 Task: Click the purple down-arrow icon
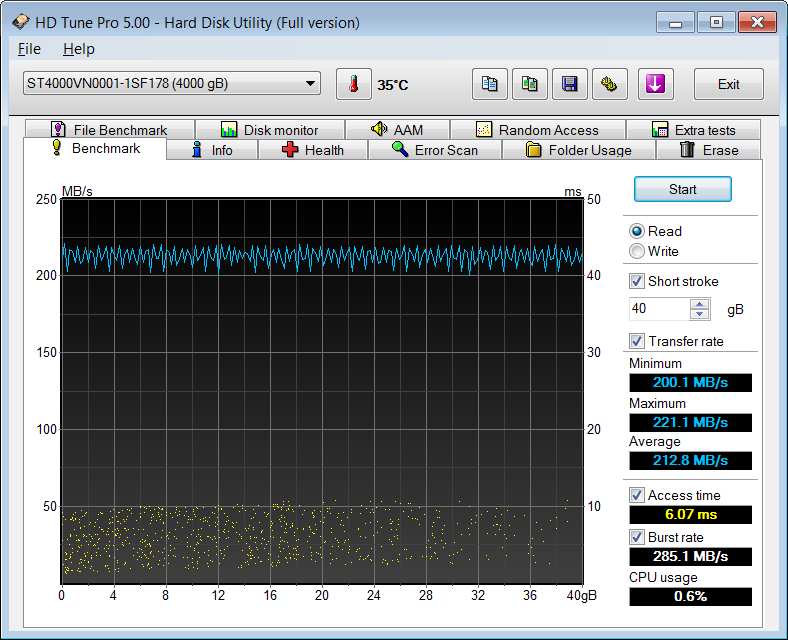[655, 85]
